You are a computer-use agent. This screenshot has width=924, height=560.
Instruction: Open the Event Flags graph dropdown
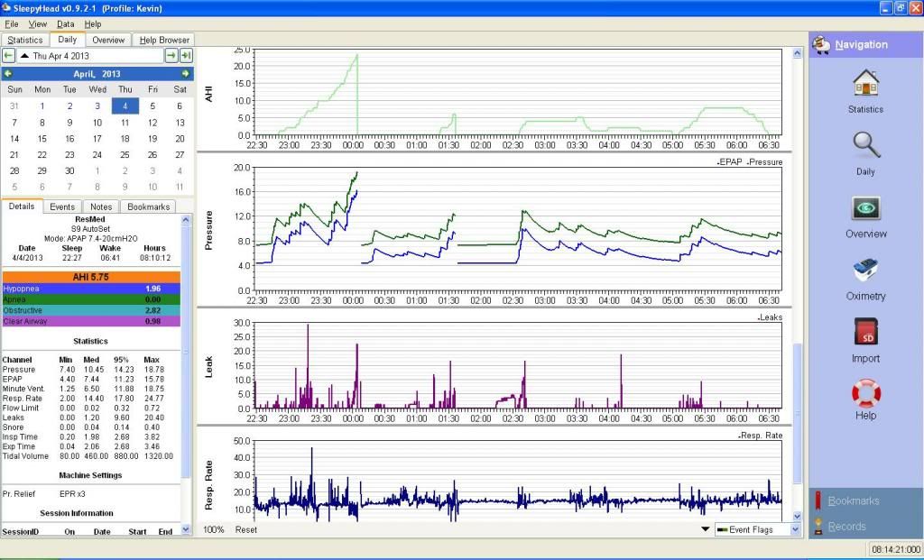(x=758, y=529)
